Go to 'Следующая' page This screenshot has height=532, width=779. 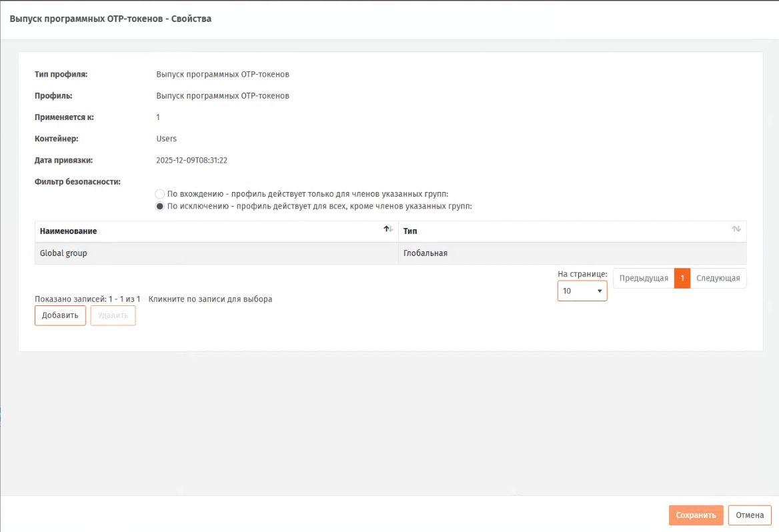[718, 279]
